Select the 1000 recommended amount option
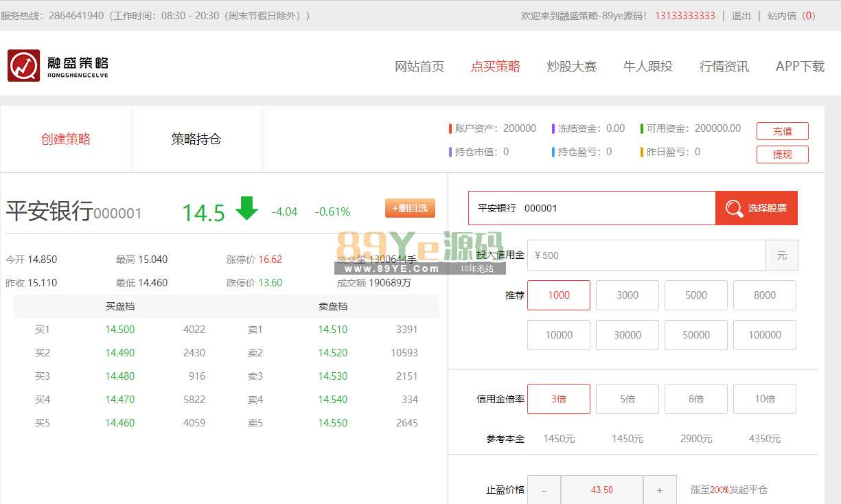The height and width of the screenshot is (504, 841). pos(559,295)
